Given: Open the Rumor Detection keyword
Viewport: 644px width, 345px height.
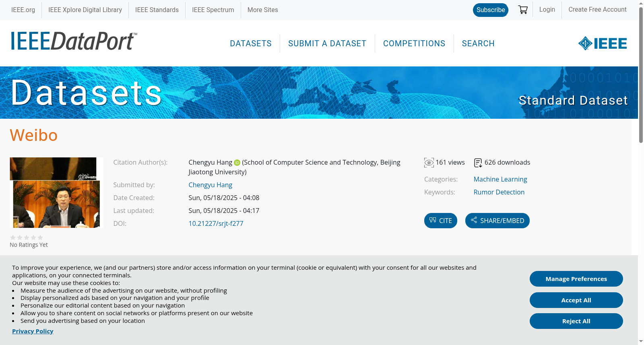Looking at the screenshot, I should [x=499, y=192].
